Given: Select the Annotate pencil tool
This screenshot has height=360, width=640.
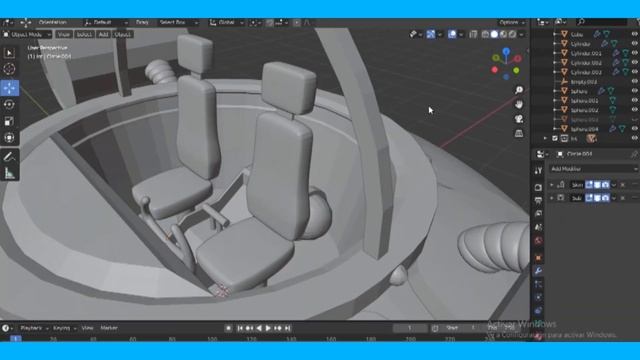Looking at the screenshot, I should [9, 157].
